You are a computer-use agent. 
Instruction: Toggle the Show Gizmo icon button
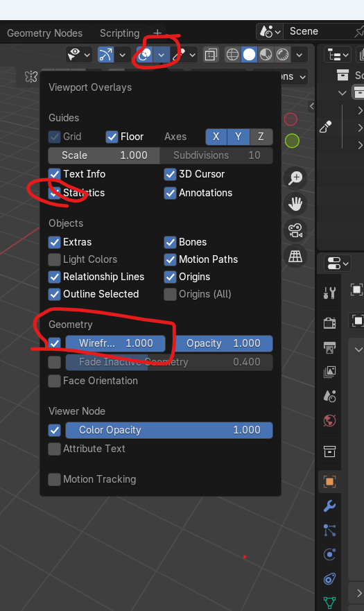[105, 55]
